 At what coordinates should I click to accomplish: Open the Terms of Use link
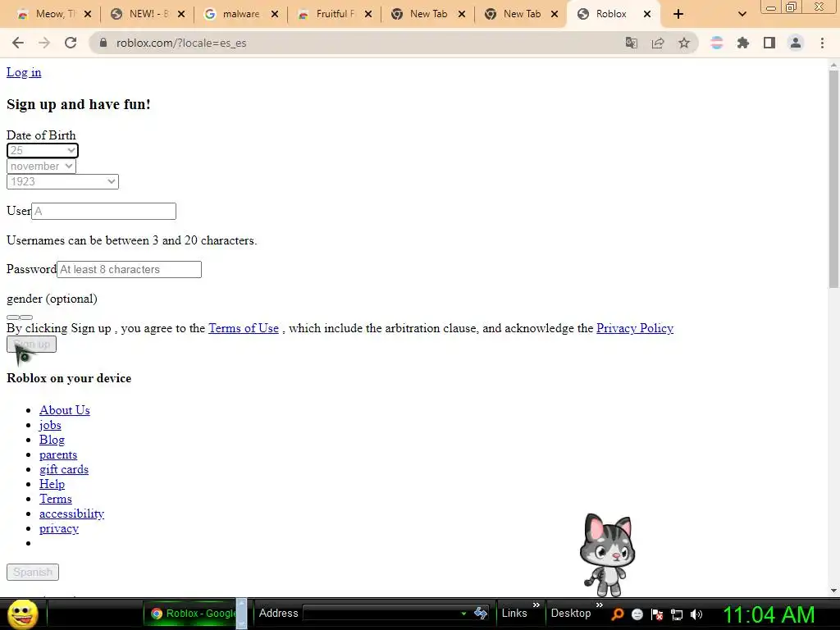click(x=244, y=328)
